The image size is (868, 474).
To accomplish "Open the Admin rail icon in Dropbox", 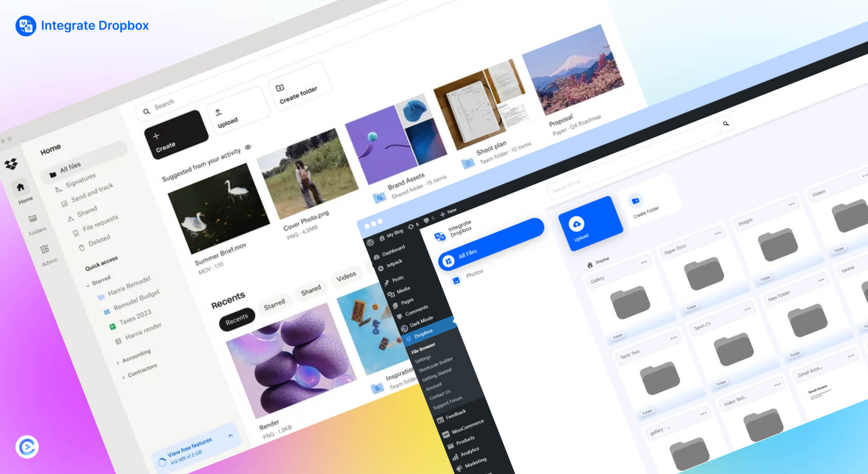I will (45, 249).
